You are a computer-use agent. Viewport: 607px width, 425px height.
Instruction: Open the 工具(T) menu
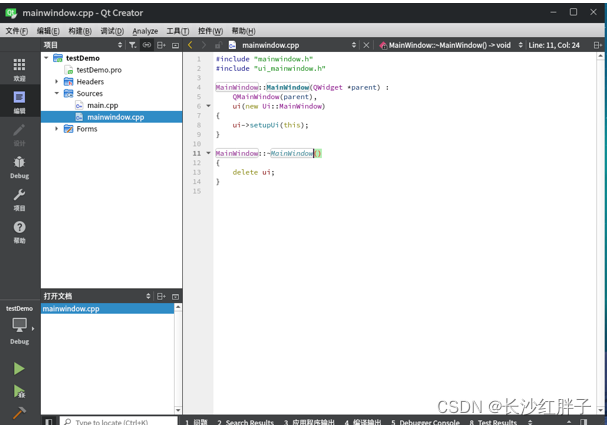coord(178,31)
